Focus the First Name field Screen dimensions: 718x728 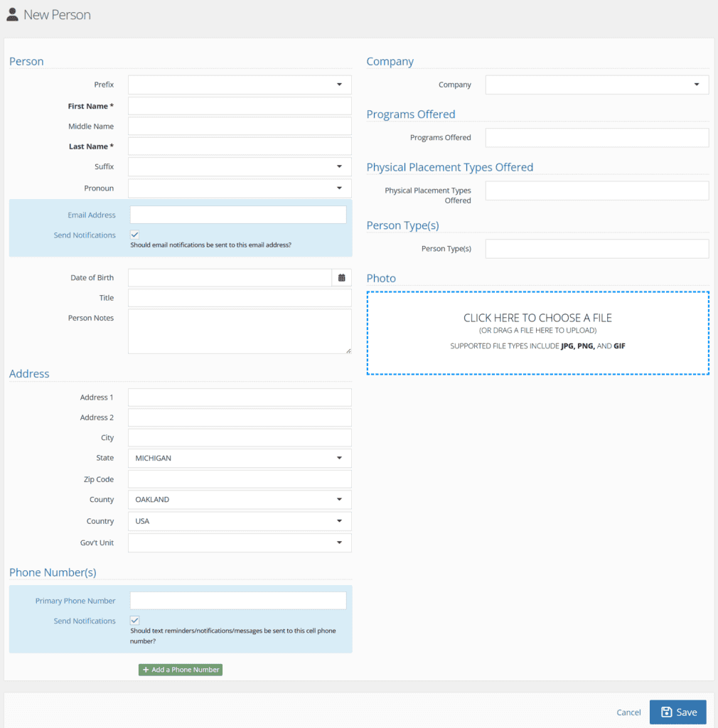[240, 106]
